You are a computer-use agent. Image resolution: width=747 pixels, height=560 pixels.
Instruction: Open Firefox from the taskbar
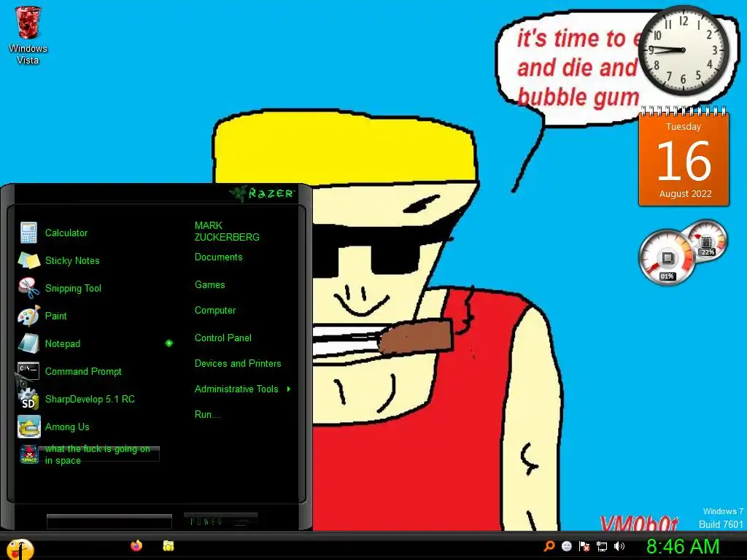[x=136, y=545]
